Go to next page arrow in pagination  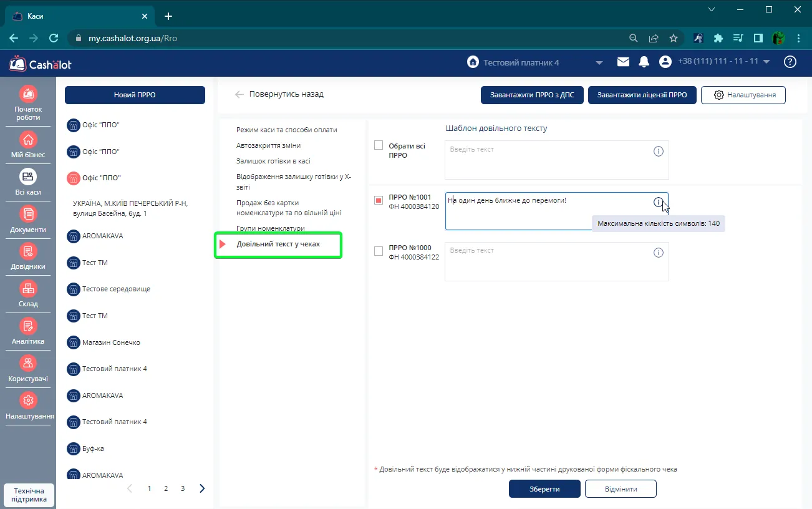[x=202, y=488]
